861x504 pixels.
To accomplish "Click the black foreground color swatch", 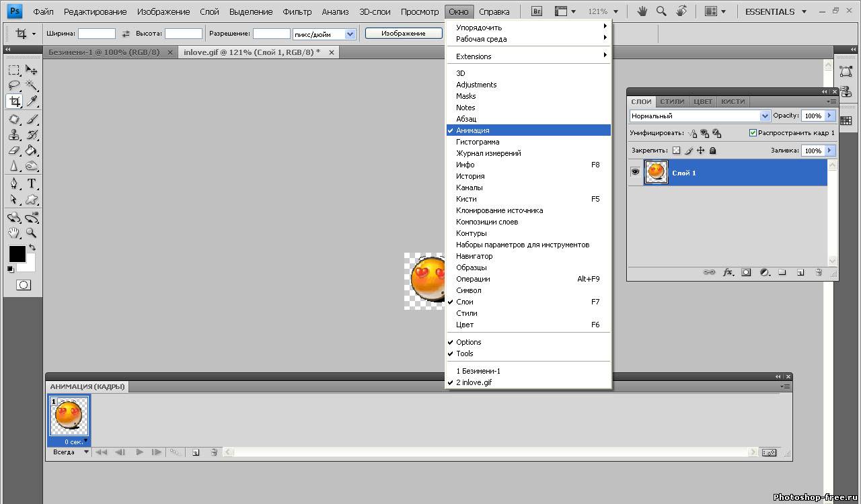I will 17,254.
